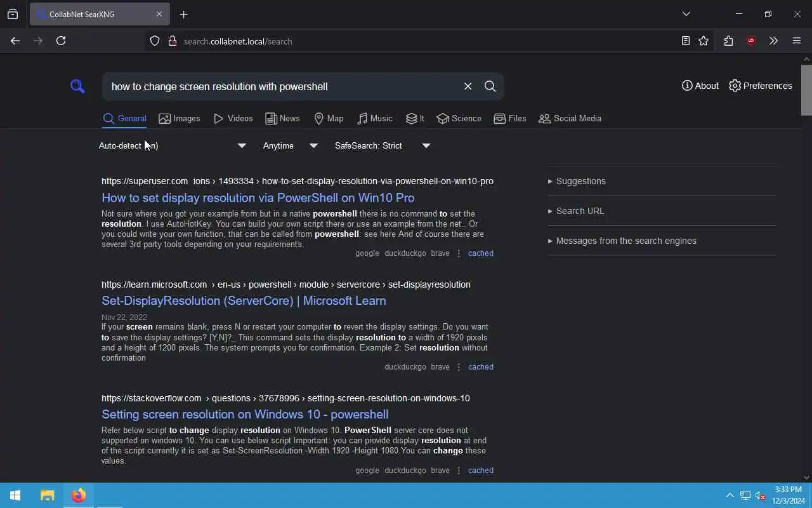
Task: Click the superuser.com result URL
Action: (298, 181)
